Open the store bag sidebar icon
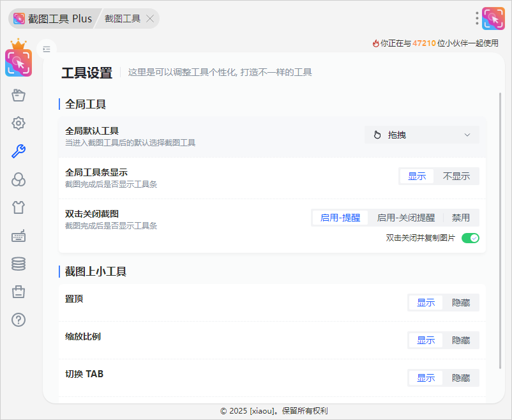Viewport: 512px width, 420px height. 19,95
